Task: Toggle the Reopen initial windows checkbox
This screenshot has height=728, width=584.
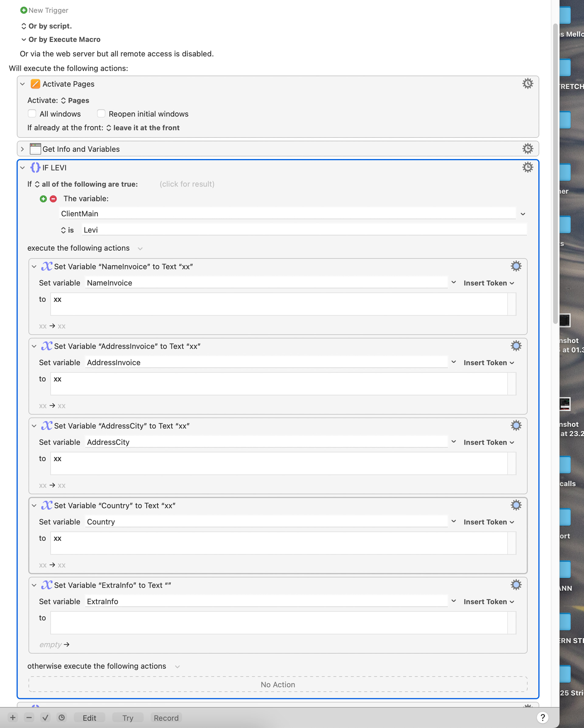Action: coord(101,113)
